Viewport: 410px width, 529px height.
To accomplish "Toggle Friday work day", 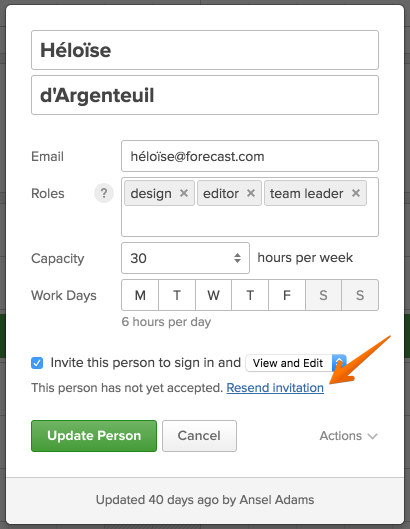I will click(287, 295).
